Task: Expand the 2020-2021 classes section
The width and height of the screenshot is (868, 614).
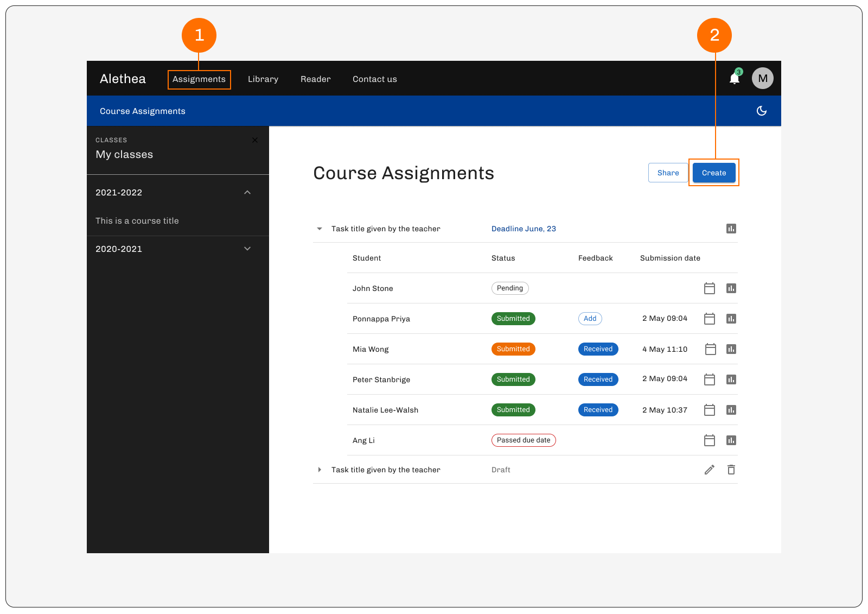Action: (x=247, y=249)
